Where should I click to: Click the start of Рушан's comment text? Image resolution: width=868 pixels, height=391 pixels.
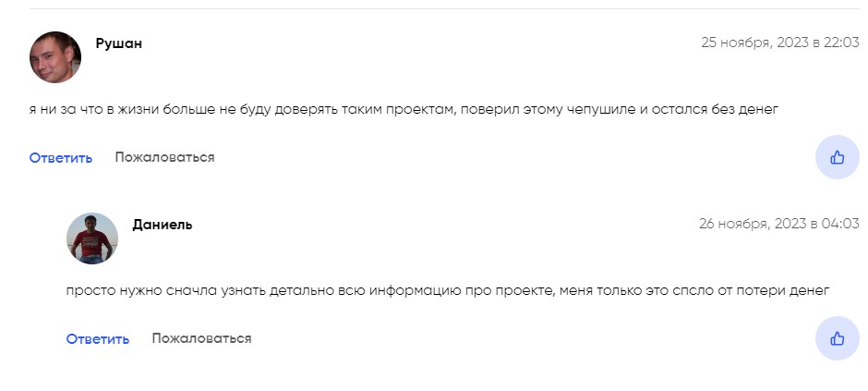(x=33, y=110)
